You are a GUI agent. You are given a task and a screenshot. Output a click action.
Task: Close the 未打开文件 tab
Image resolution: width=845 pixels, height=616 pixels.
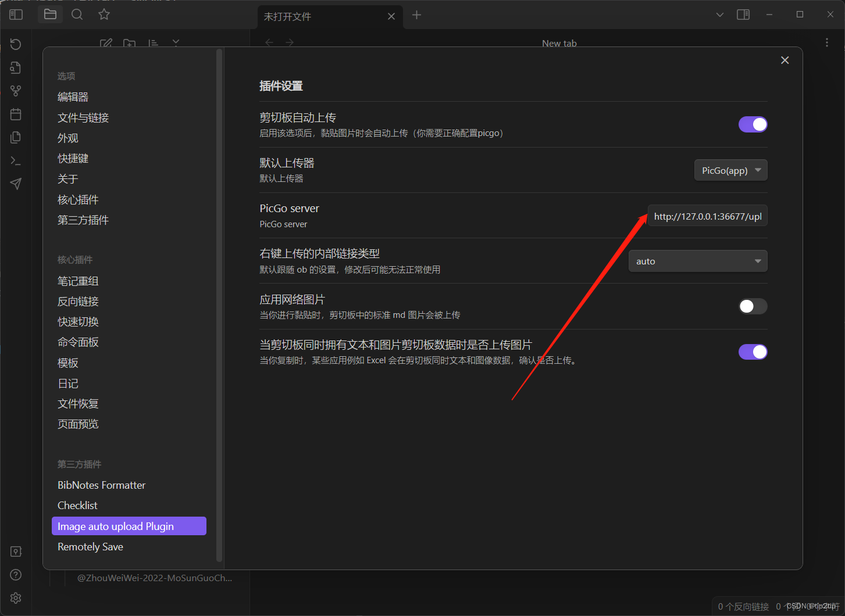(x=391, y=16)
